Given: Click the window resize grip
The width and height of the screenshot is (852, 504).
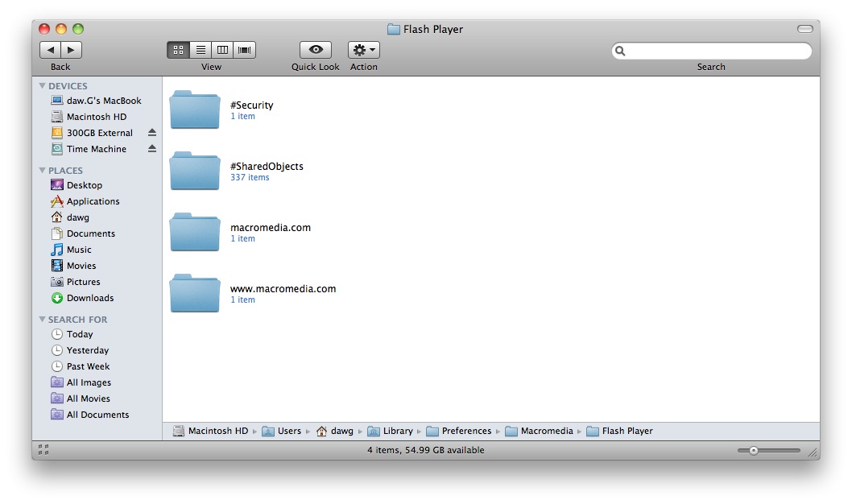Looking at the screenshot, I should [813, 452].
